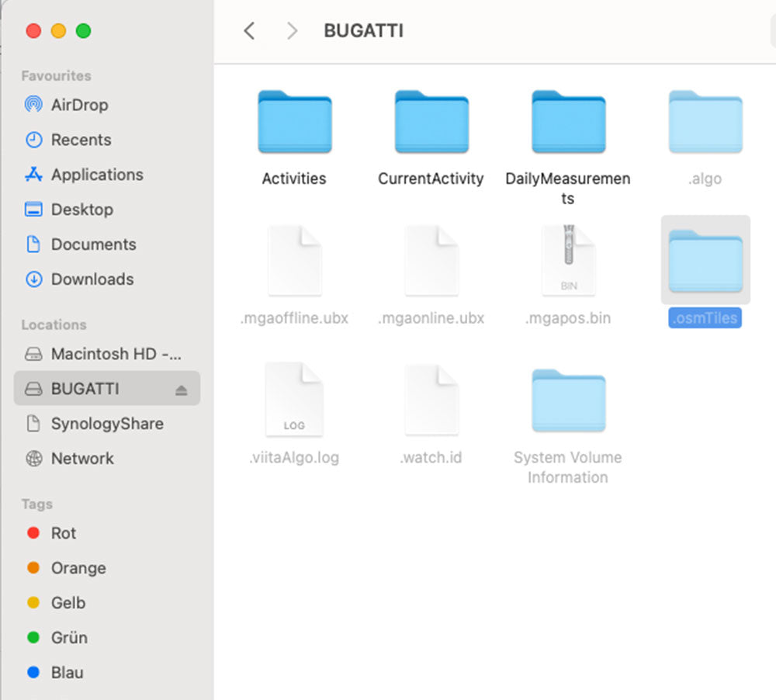Screen dimensions: 776x700
Task: Eject the BUGATTI volume
Action: [x=181, y=390]
